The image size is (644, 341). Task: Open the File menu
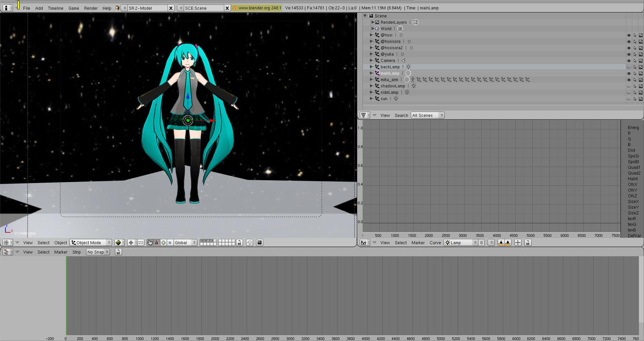(26, 8)
